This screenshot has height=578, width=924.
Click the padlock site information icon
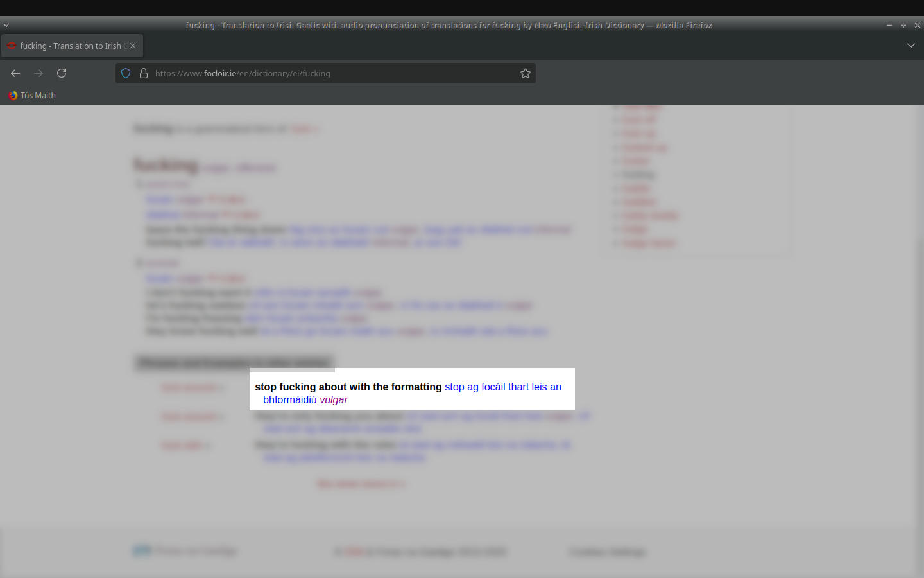144,73
